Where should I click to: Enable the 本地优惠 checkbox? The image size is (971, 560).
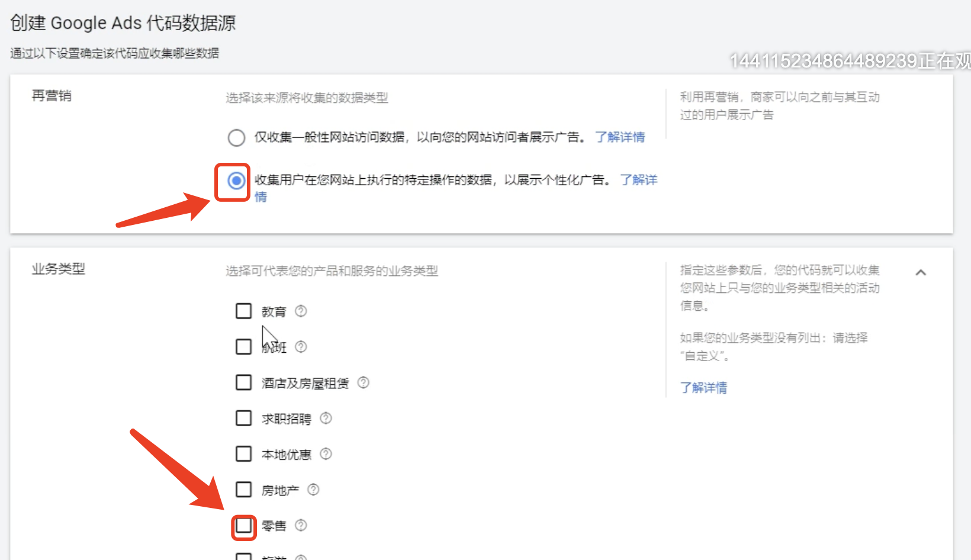(x=243, y=453)
